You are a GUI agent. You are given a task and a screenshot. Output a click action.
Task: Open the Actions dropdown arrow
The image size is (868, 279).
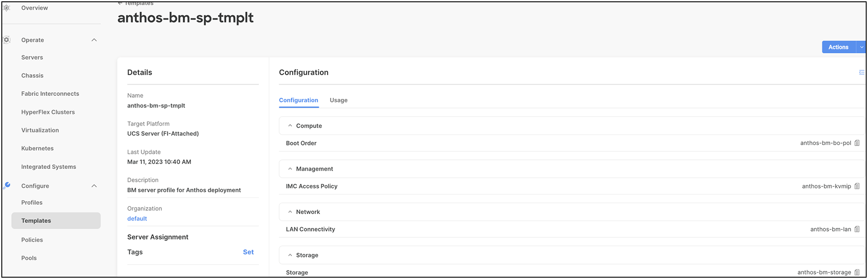[861, 47]
